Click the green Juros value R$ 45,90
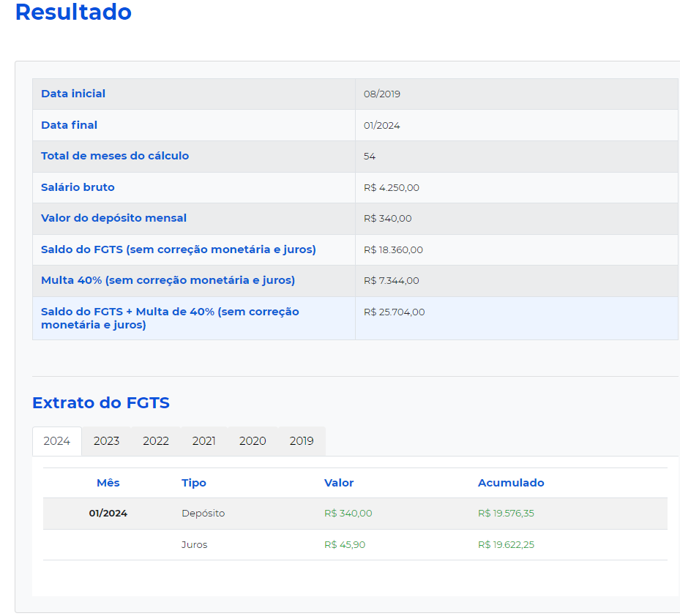The width and height of the screenshot is (680, 616). [x=344, y=544]
